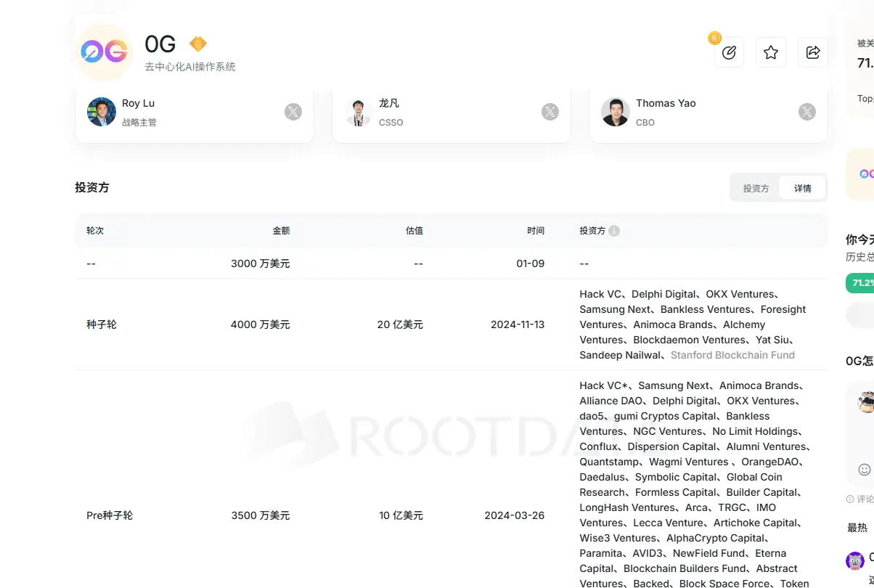This screenshot has width=874, height=588.
Task: Click the green 71.2% progress badge
Action: click(860, 283)
